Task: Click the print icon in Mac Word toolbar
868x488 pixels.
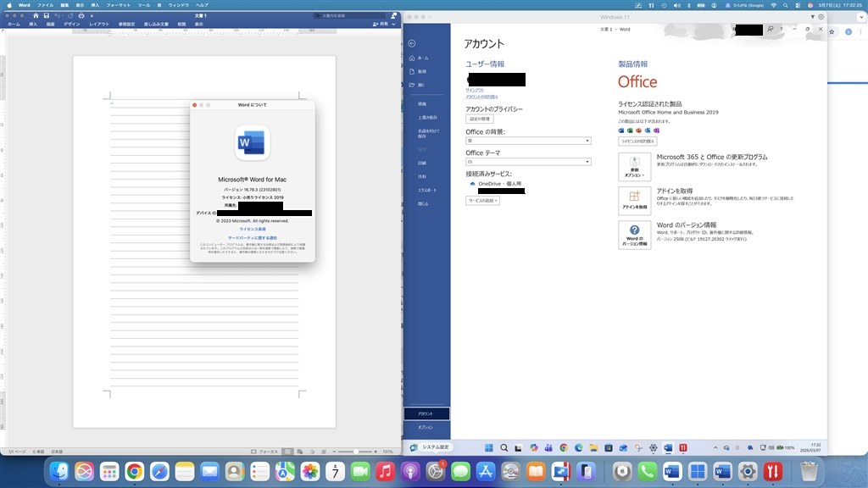Action: [81, 15]
